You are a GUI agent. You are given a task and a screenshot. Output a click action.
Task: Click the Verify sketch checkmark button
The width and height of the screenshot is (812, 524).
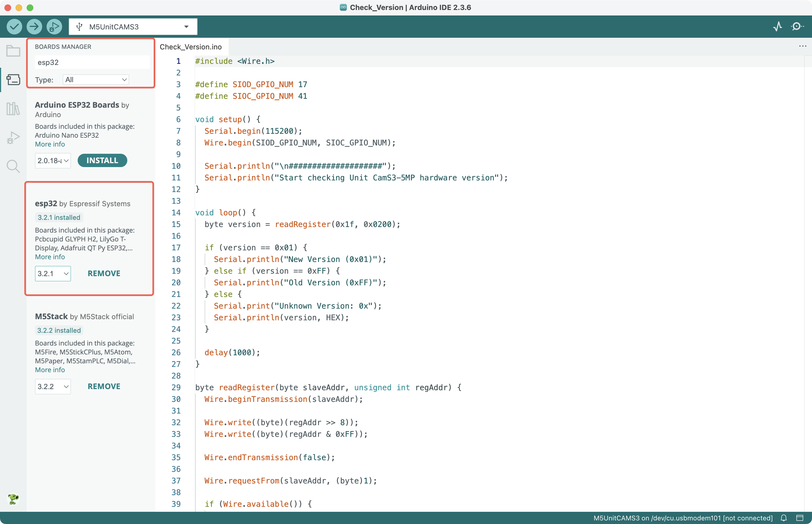tap(14, 27)
